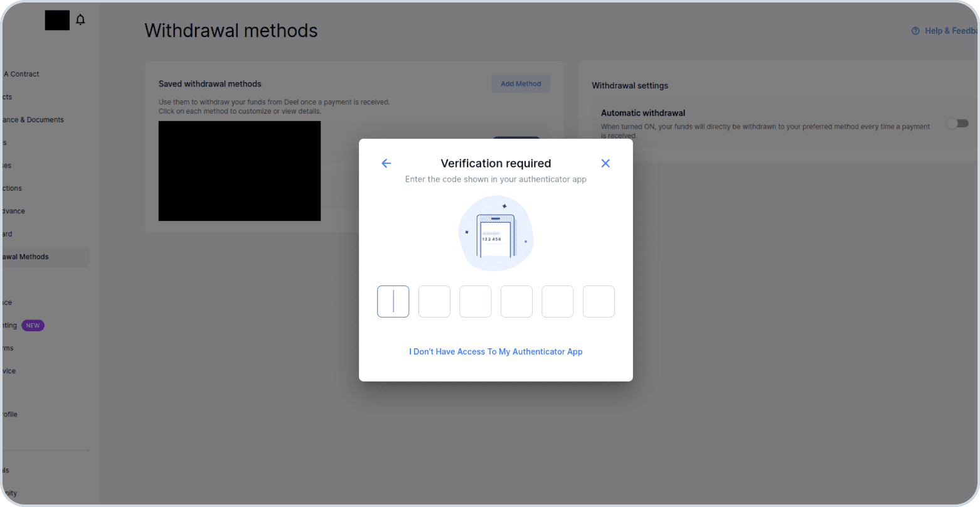The image size is (980, 507).
Task: Click the saved withdrawal method card
Action: pyautogui.click(x=240, y=171)
